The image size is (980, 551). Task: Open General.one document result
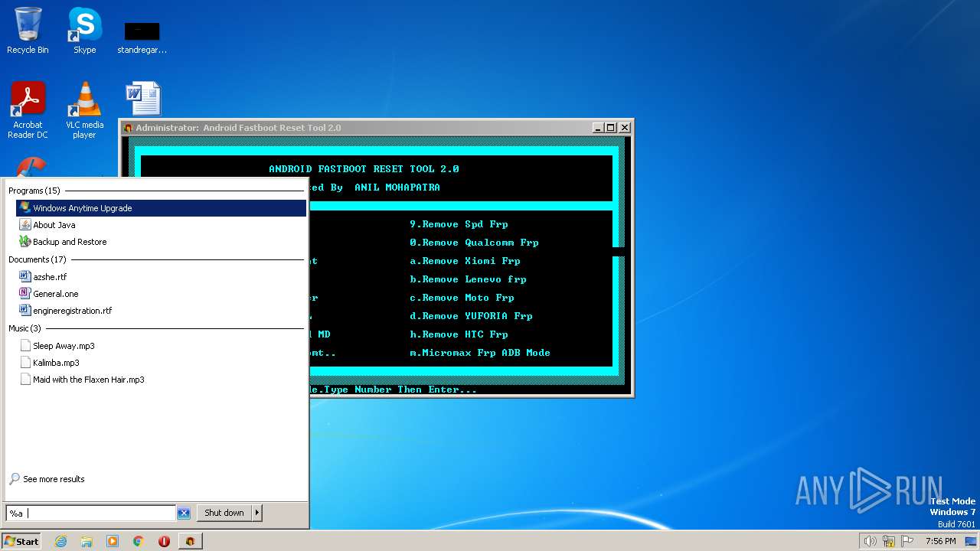pyautogui.click(x=161, y=294)
